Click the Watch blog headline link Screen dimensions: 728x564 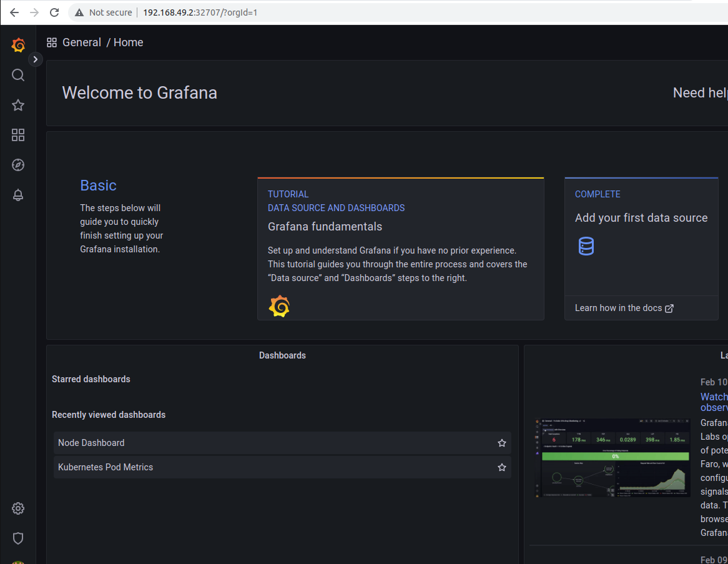(714, 402)
